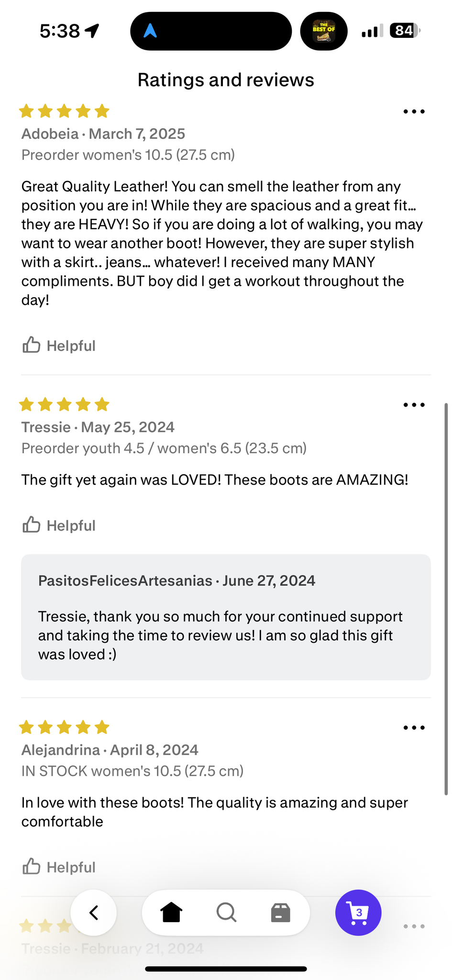Image resolution: width=452 pixels, height=980 pixels.
Task: Mark Adobeia's review as helpful
Action: pos(59,345)
